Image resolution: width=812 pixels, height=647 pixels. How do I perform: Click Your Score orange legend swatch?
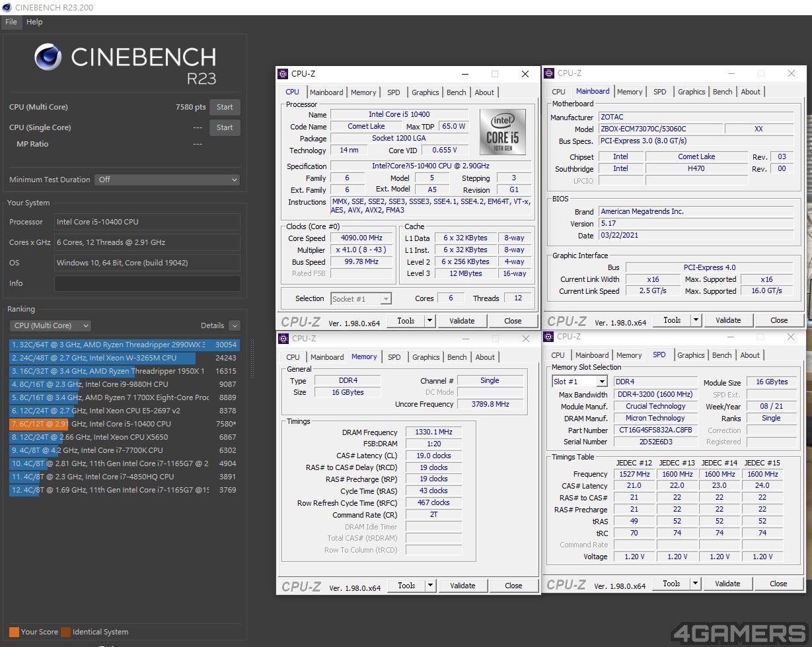(14, 632)
